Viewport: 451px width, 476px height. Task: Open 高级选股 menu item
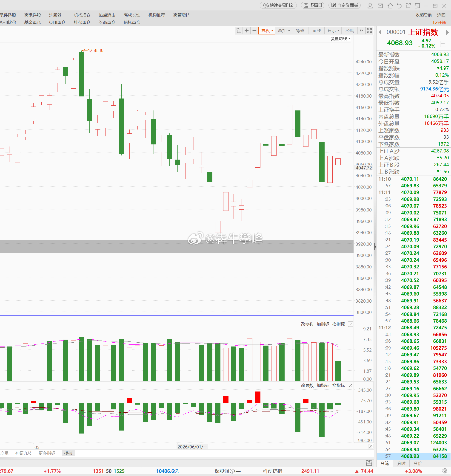click(x=32, y=15)
